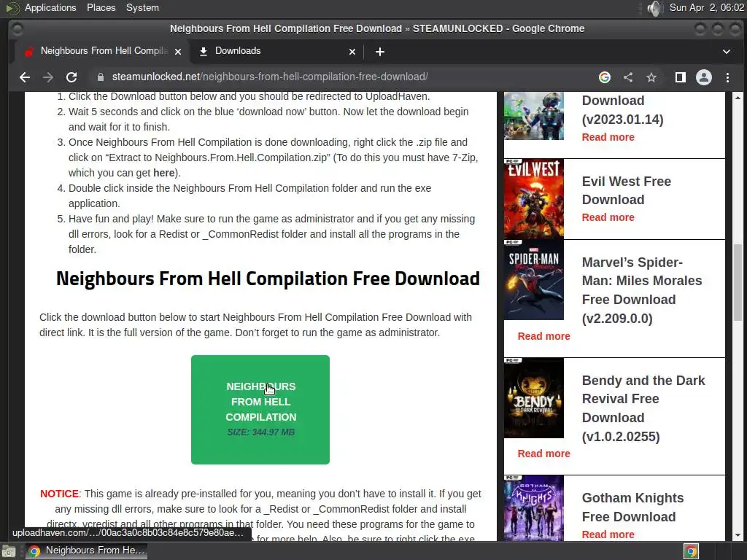Bookmark this page with the star icon

651,77
